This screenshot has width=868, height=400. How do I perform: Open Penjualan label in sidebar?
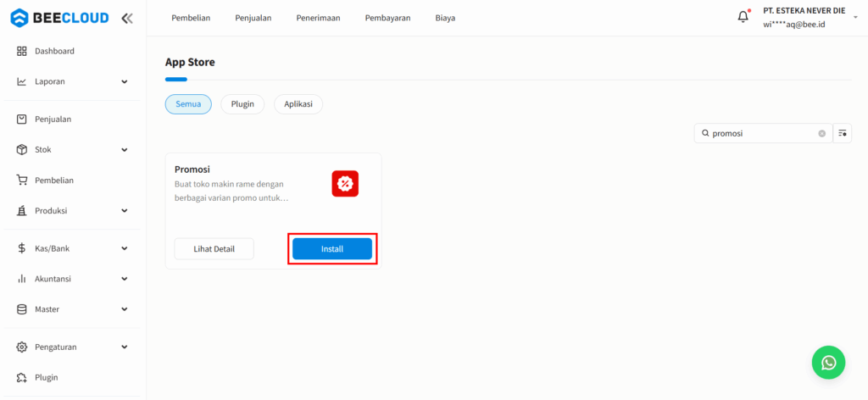(53, 119)
